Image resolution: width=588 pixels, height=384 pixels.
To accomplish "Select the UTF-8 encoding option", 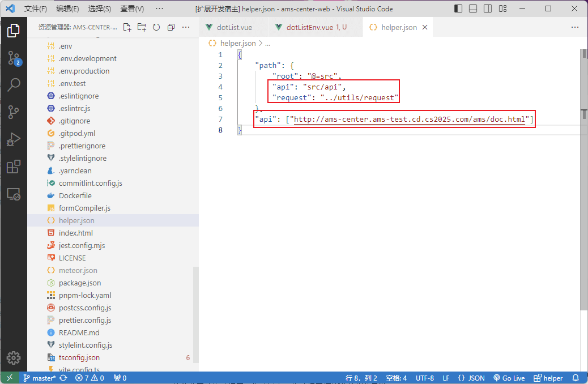I will tap(425, 378).
